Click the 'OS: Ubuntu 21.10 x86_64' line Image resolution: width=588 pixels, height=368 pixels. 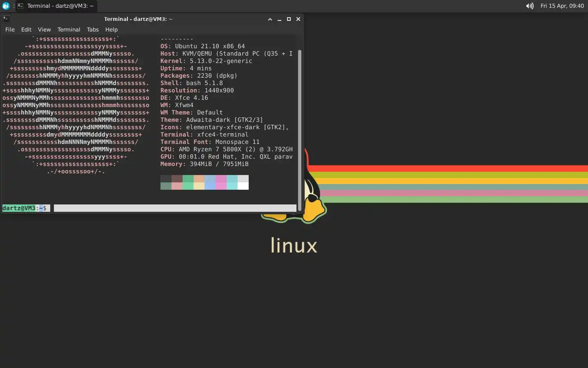[203, 46]
